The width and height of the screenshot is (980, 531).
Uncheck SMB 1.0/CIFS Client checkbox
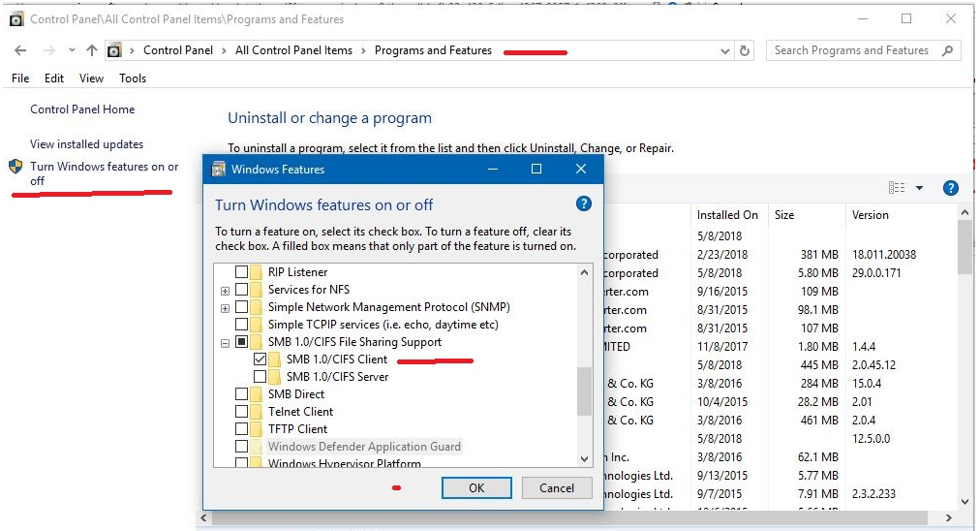coord(260,359)
